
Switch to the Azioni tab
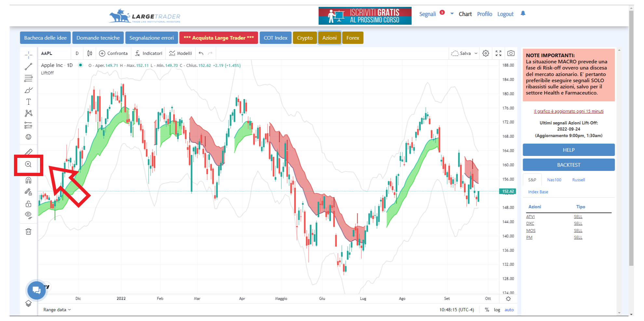coord(329,38)
